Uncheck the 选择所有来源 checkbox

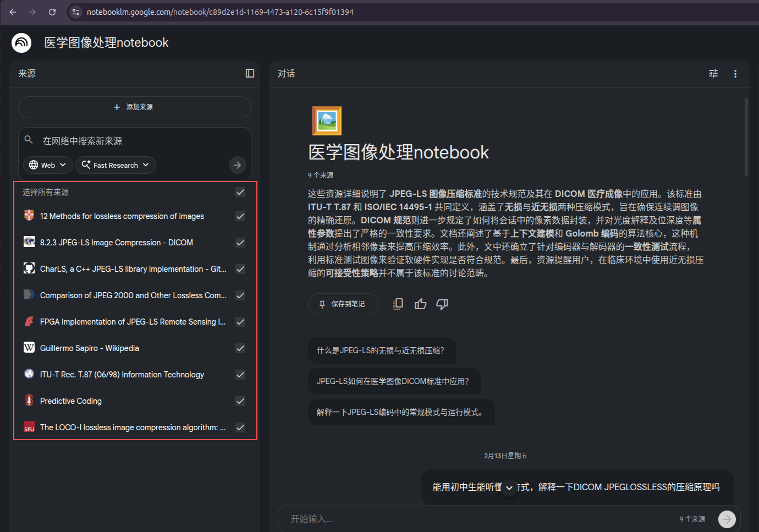pyautogui.click(x=240, y=192)
